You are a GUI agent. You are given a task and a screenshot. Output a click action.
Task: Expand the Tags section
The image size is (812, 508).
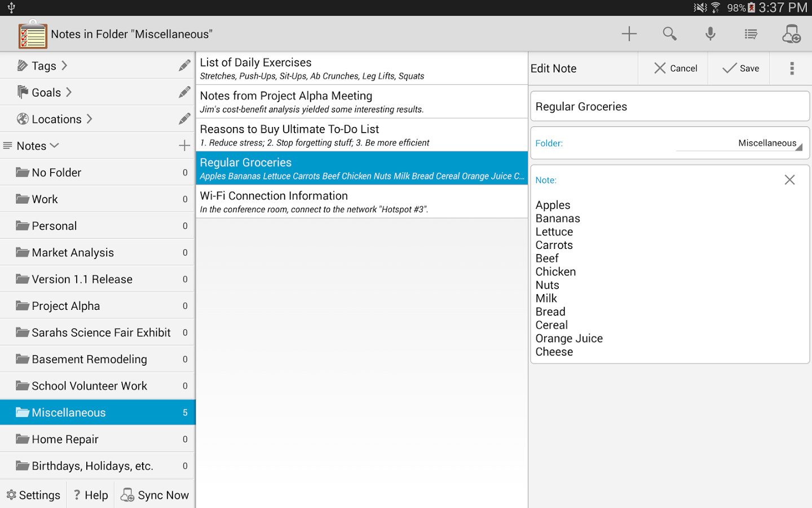coord(43,65)
